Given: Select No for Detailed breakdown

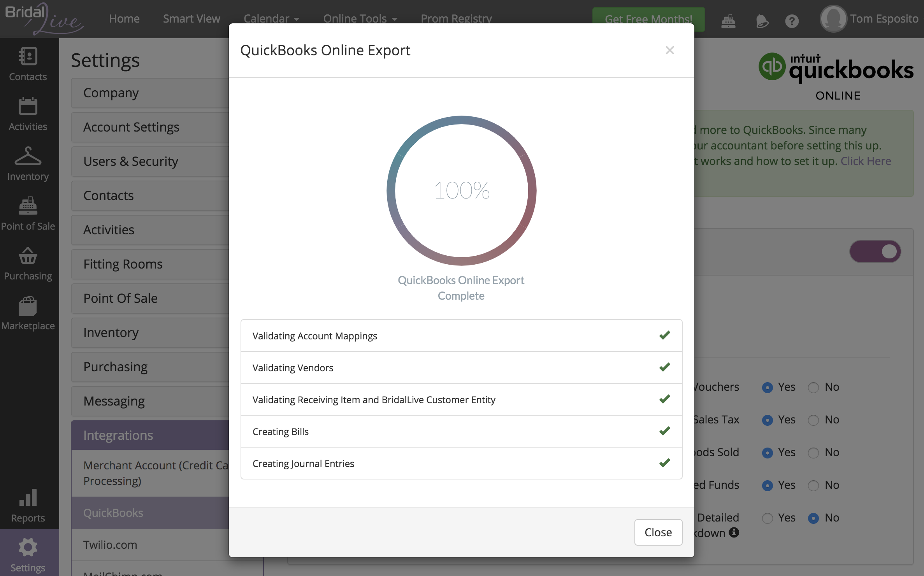Looking at the screenshot, I should pos(813,518).
